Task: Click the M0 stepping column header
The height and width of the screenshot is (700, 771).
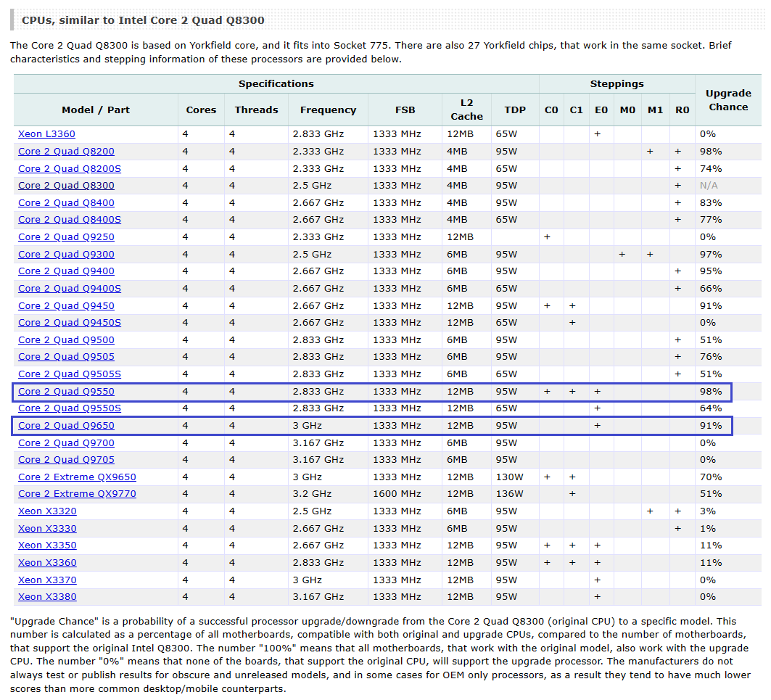Action: [627, 110]
